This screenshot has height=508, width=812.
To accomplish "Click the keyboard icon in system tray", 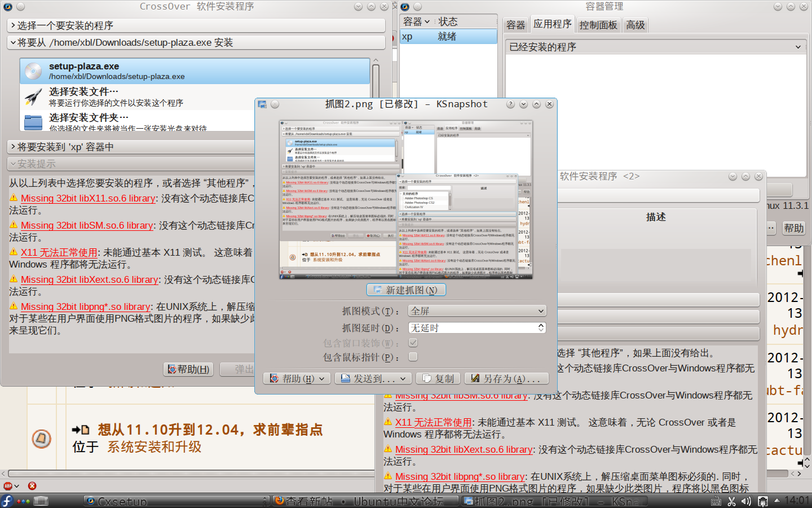I will 716,501.
